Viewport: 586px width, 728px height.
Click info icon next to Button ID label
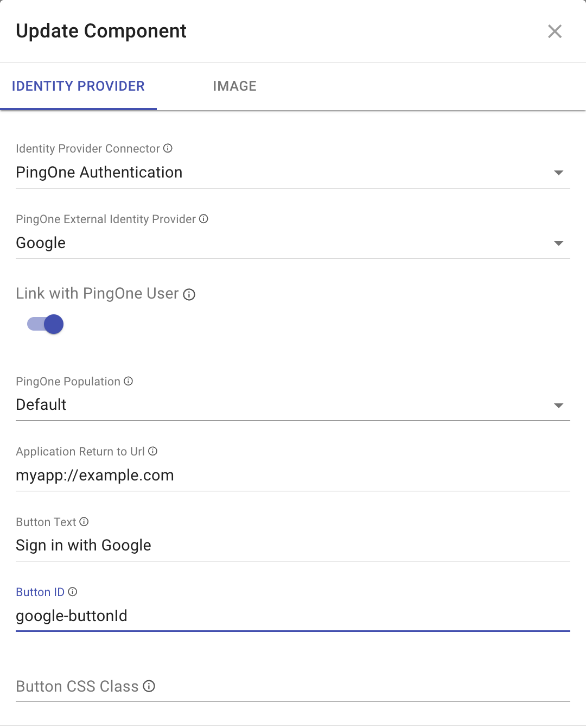click(73, 592)
